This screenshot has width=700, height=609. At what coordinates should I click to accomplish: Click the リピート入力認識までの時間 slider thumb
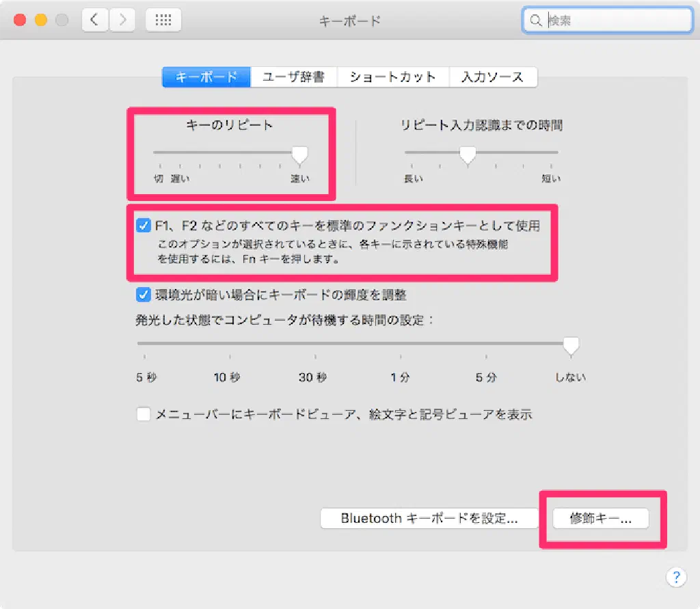click(x=468, y=155)
